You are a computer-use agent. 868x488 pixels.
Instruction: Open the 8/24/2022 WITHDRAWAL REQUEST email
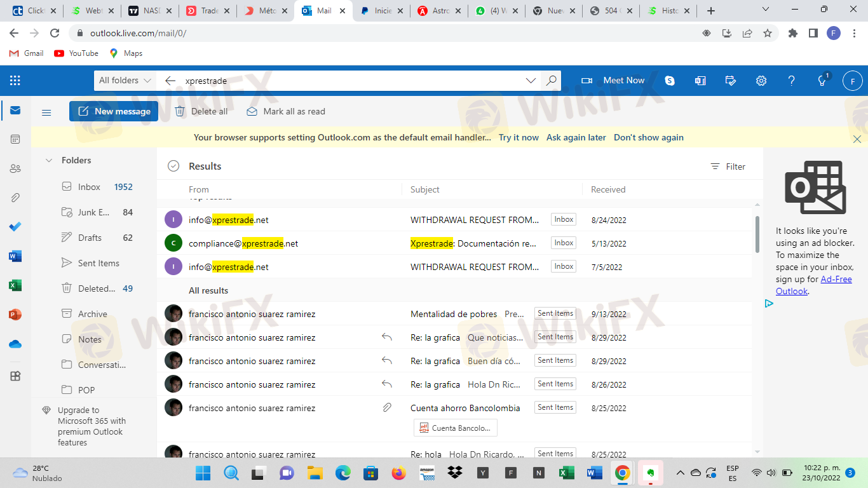click(x=454, y=220)
